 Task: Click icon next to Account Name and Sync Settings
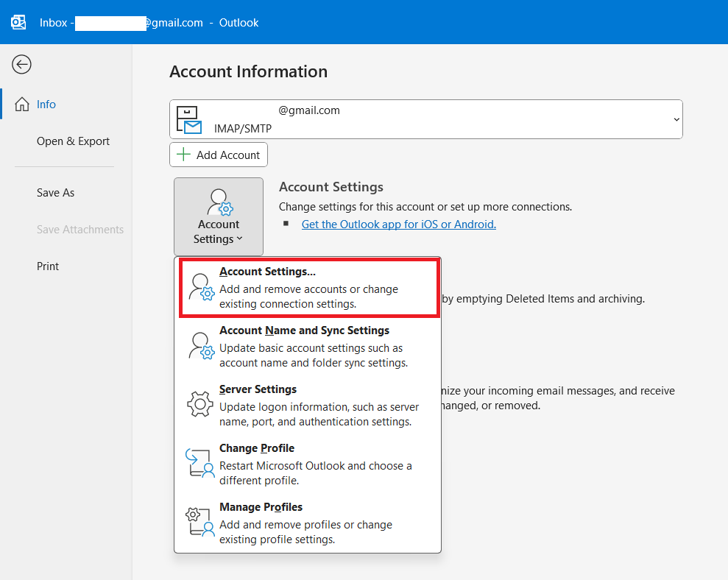[x=202, y=346]
